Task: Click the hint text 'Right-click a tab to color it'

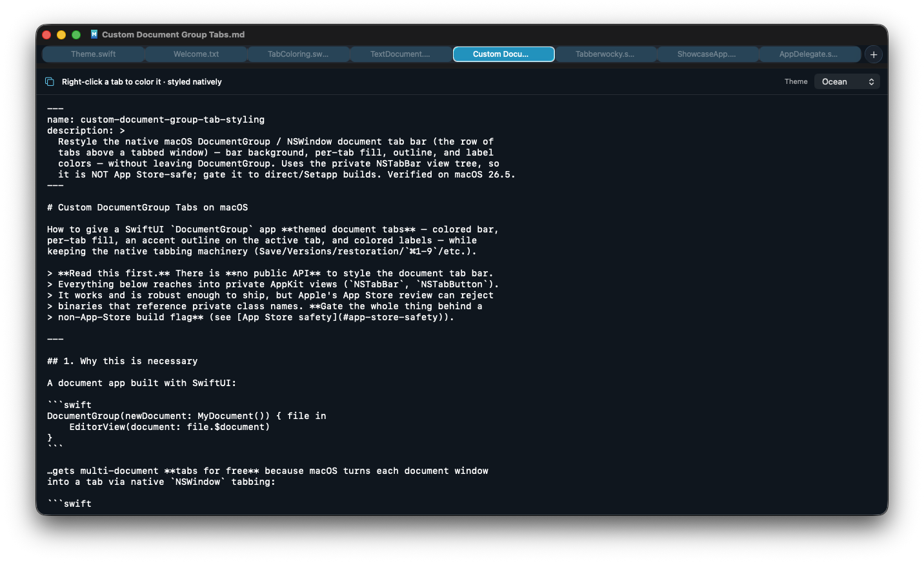Action: 112,82
